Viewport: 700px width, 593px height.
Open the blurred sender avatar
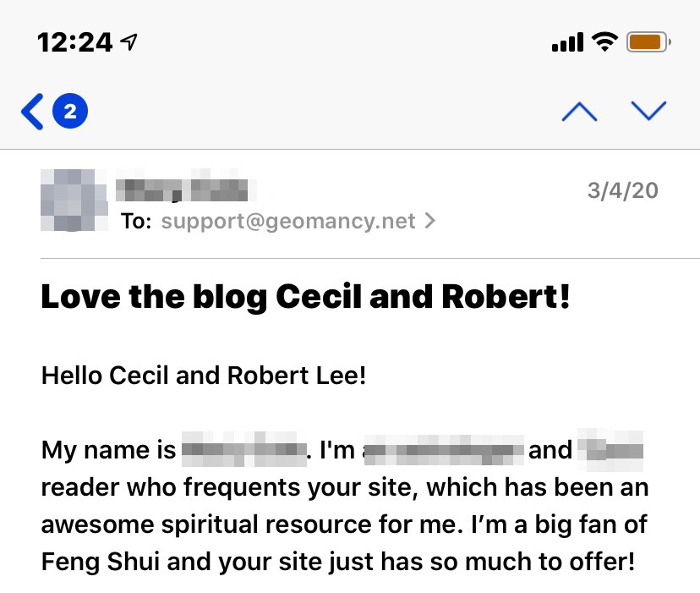point(74,200)
